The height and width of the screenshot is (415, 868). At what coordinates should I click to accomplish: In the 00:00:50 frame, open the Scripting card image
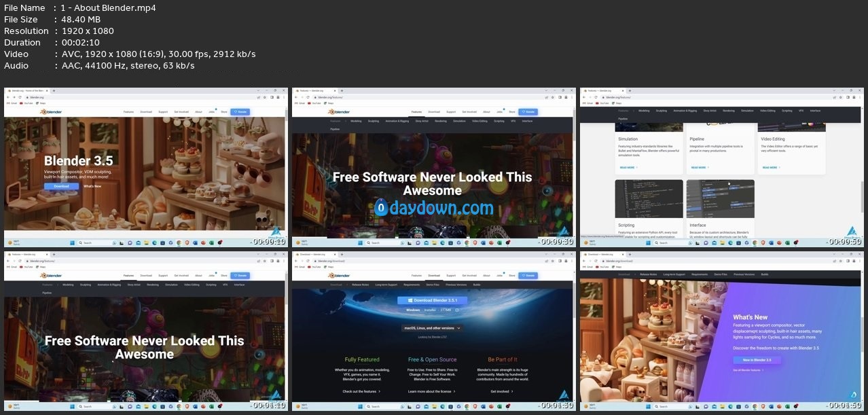[x=649, y=198]
